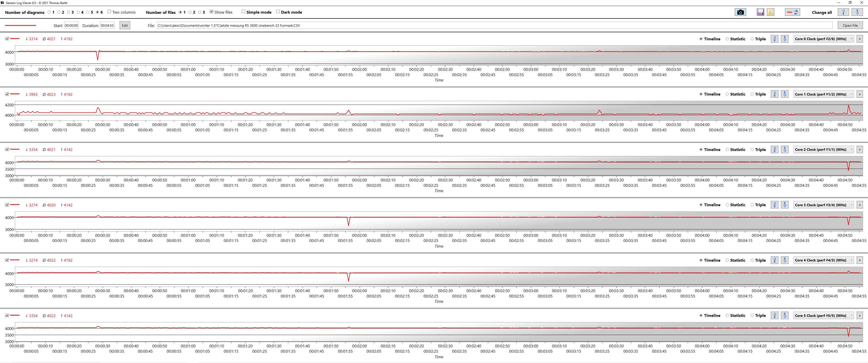Screen dimensions: 868x363
Task: Click down arrow in Core 3 Clock row
Action: point(784,205)
